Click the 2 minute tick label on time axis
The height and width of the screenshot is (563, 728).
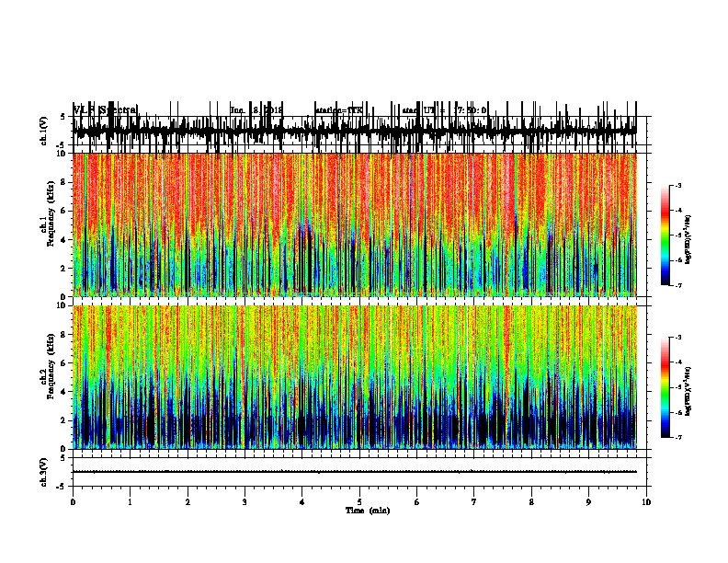tap(188, 501)
